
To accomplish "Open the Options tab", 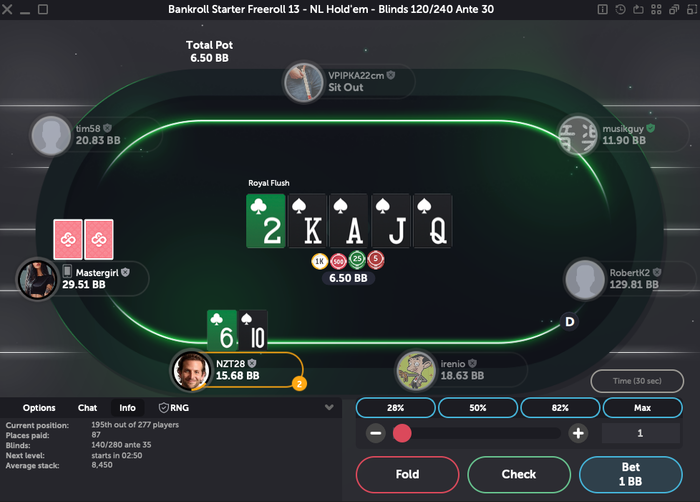I will point(39,408).
